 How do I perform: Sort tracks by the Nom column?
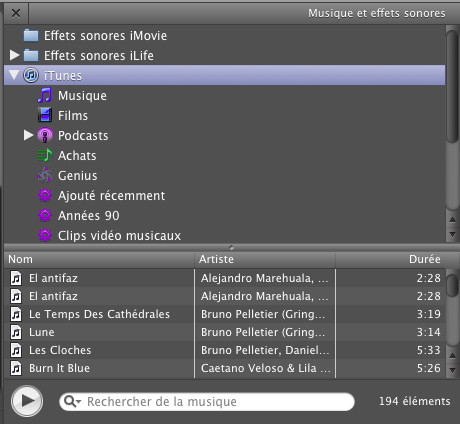click(x=99, y=259)
